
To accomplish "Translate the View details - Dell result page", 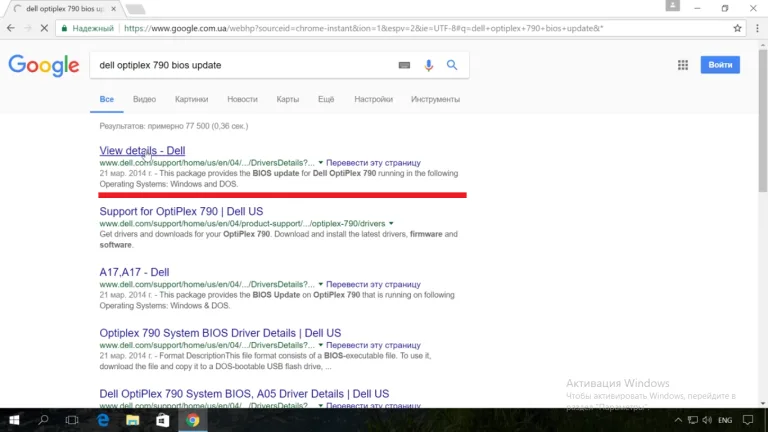I will click(x=373, y=163).
